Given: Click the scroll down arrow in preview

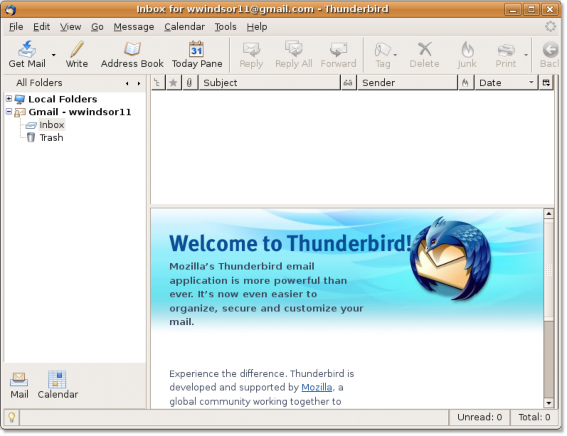Looking at the screenshot, I should point(549,402).
